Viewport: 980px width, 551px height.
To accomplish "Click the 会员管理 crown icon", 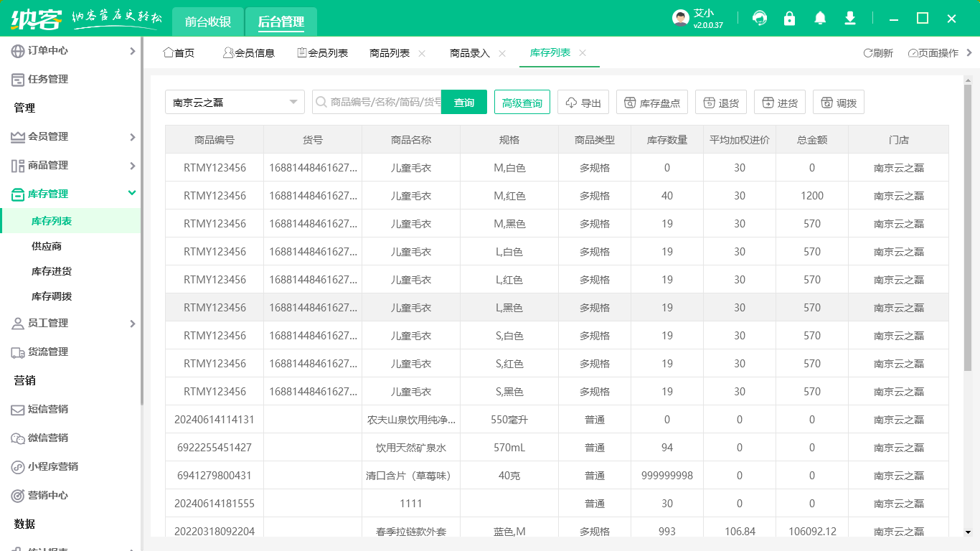I will (x=18, y=137).
